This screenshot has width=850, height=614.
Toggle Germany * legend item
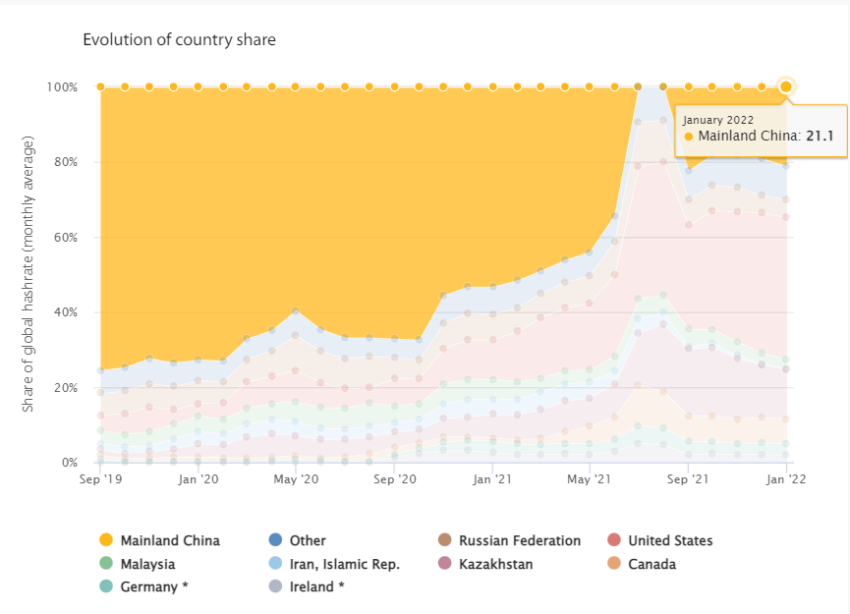(144, 586)
